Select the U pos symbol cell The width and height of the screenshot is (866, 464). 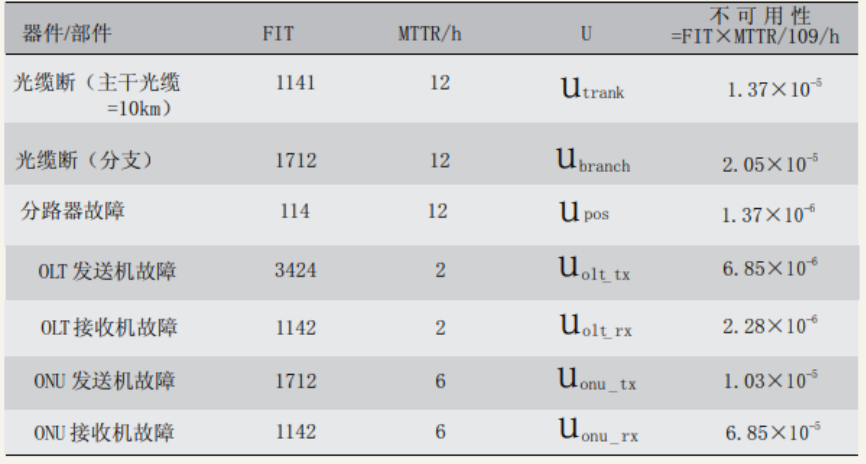(x=584, y=211)
